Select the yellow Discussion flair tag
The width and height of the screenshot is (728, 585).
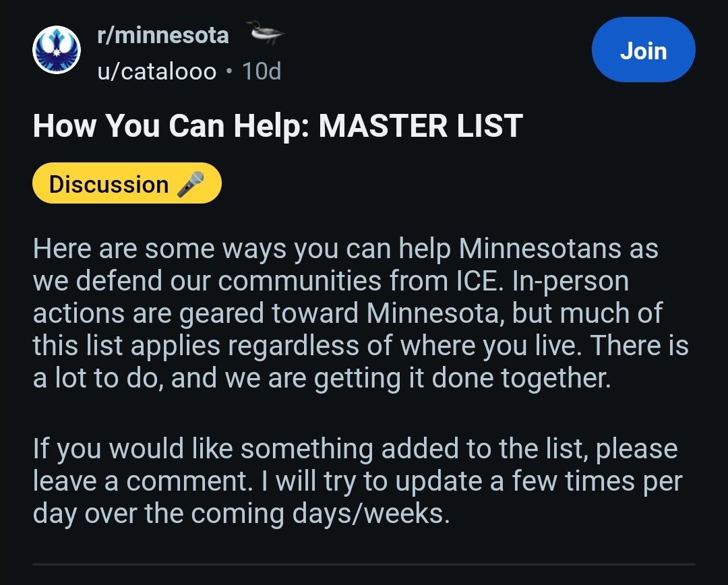tap(127, 183)
